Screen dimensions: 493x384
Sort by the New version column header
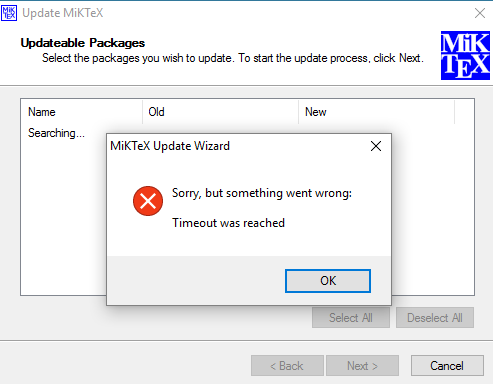click(377, 112)
